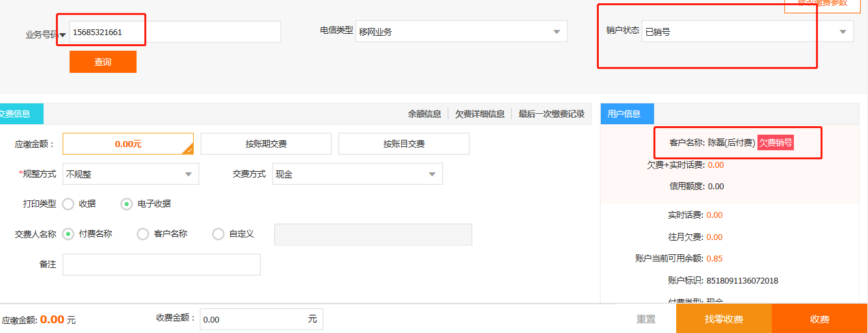Click the 备注 remarks input field

point(161,265)
